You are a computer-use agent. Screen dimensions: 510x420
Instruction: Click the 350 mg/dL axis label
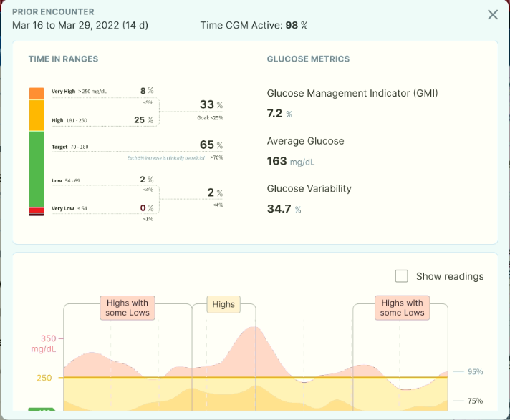click(x=46, y=343)
